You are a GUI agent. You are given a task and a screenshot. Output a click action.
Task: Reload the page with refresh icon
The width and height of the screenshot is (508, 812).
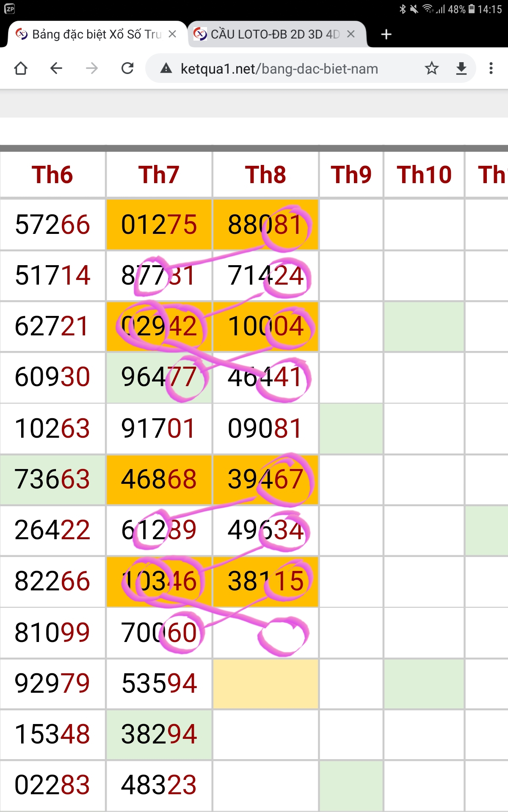[x=127, y=68]
